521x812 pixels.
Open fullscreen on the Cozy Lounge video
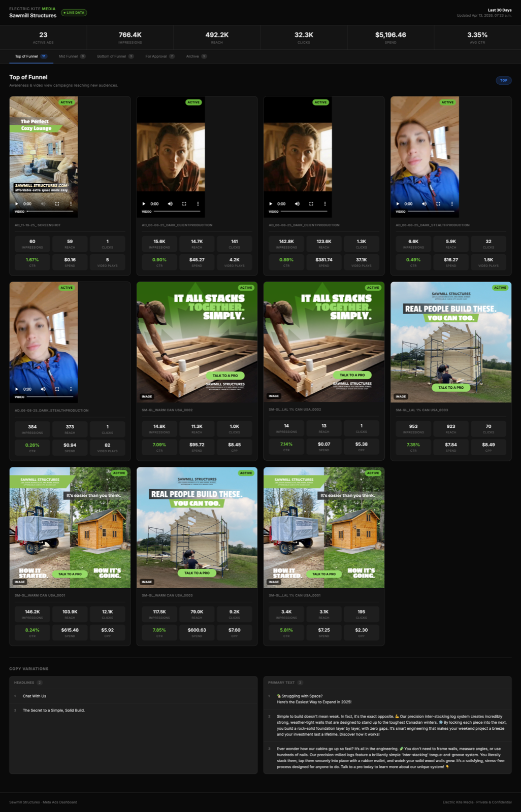coord(57,204)
